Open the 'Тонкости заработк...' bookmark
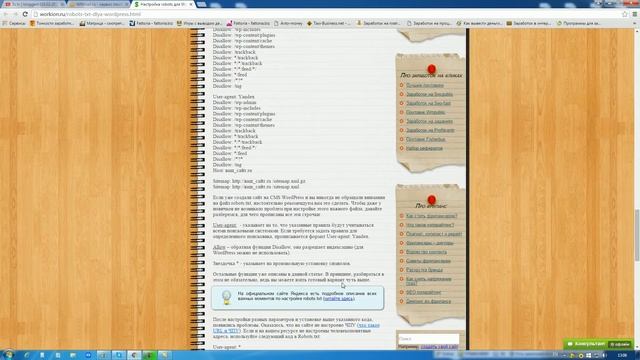Viewport: 640px width, 360px height. pos(52,23)
